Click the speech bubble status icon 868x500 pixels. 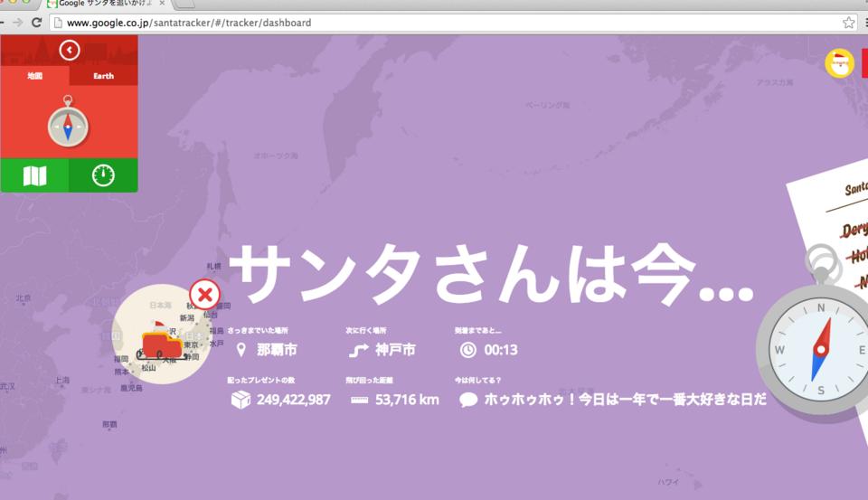point(468,400)
